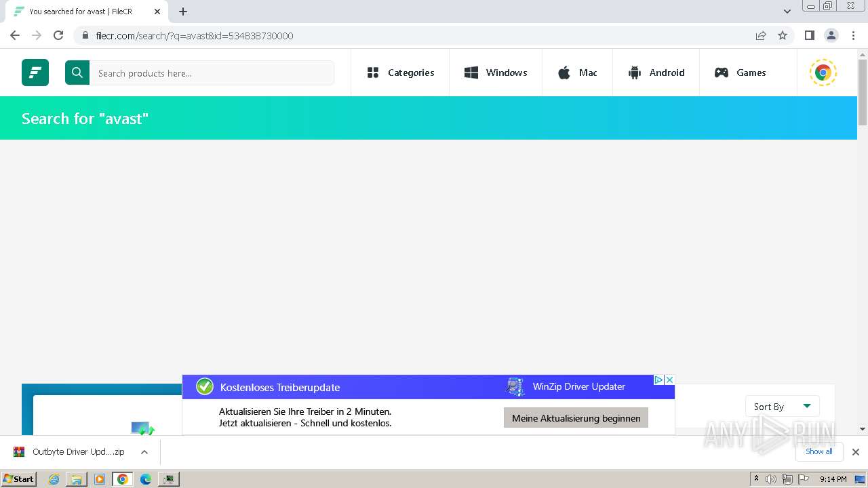
Task: Open the green monitor taskbar app
Action: [169, 479]
